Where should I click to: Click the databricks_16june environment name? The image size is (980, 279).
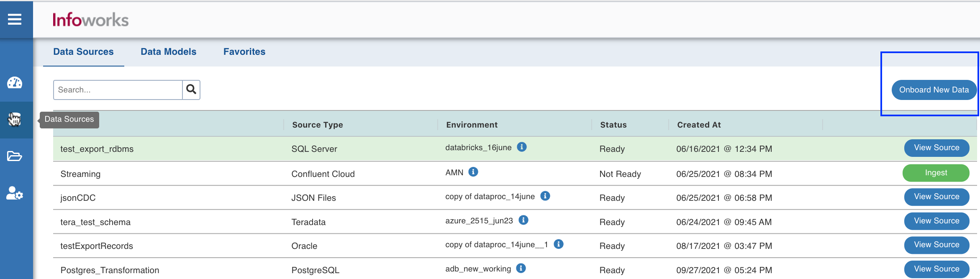pos(478,147)
